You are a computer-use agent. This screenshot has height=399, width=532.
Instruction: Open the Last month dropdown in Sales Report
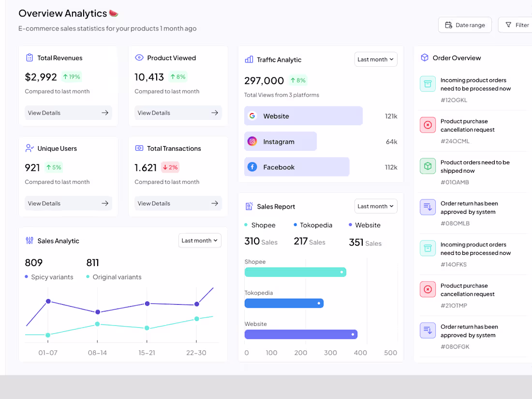pos(376,206)
